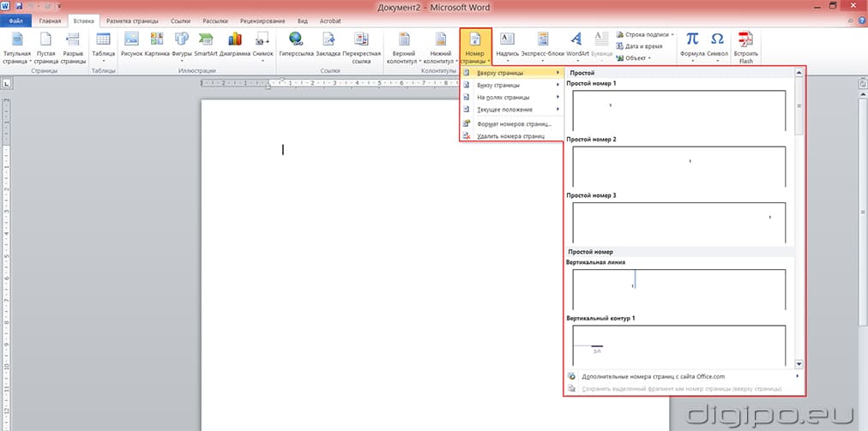Image resolution: width=868 pixels, height=431 pixels.
Task: Click the Гиперссылка globe icon
Action: pyautogui.click(x=296, y=39)
